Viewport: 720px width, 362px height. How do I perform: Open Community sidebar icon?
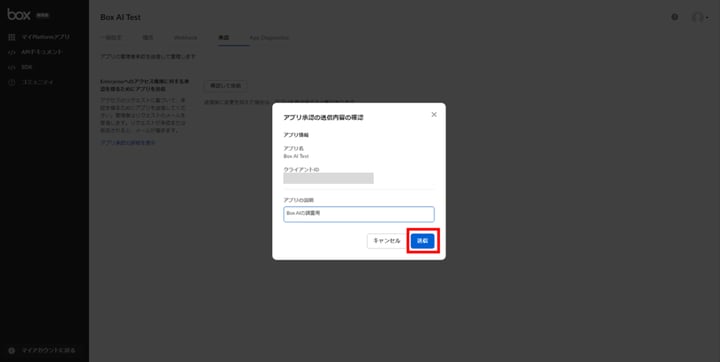12,82
